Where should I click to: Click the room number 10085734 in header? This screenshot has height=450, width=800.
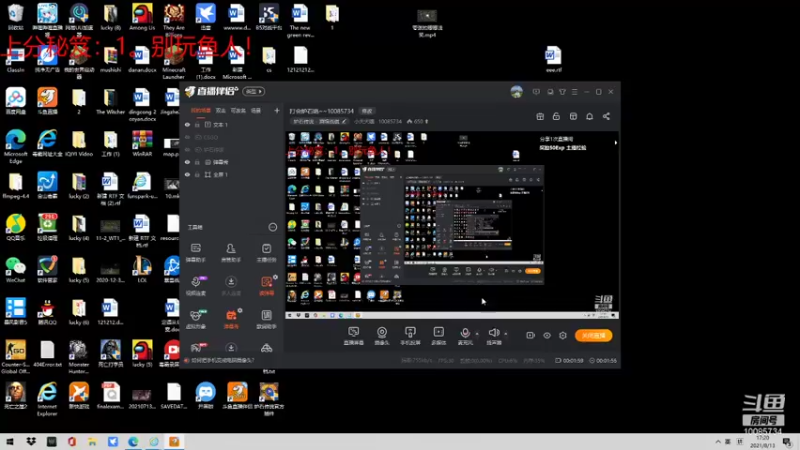tap(390, 121)
